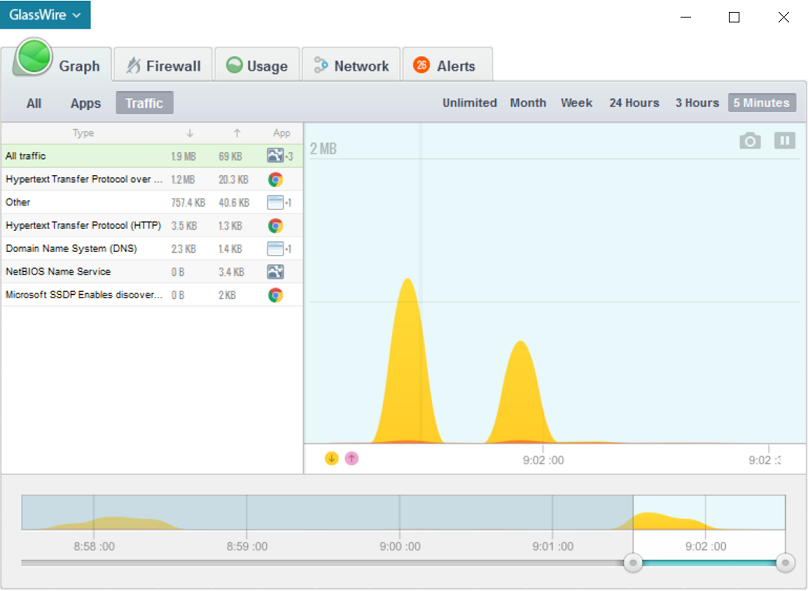
Task: Click Chrome icon in HTTP row
Action: (275, 226)
